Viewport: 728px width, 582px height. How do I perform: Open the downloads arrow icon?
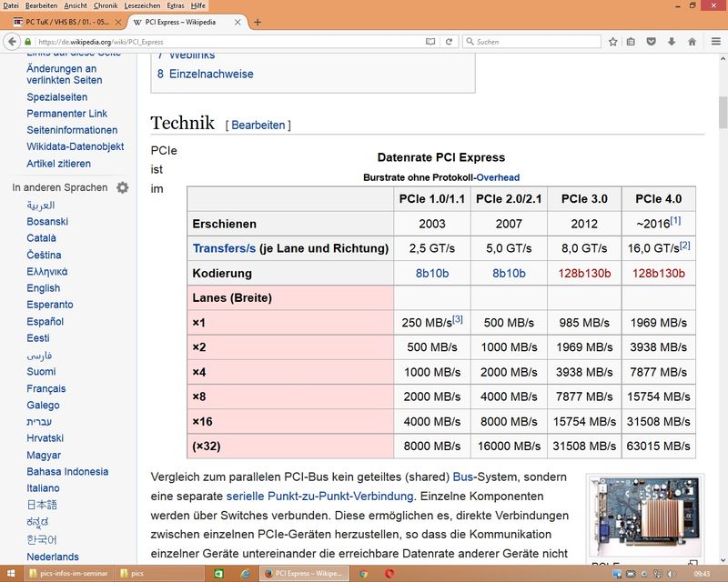tap(672, 41)
